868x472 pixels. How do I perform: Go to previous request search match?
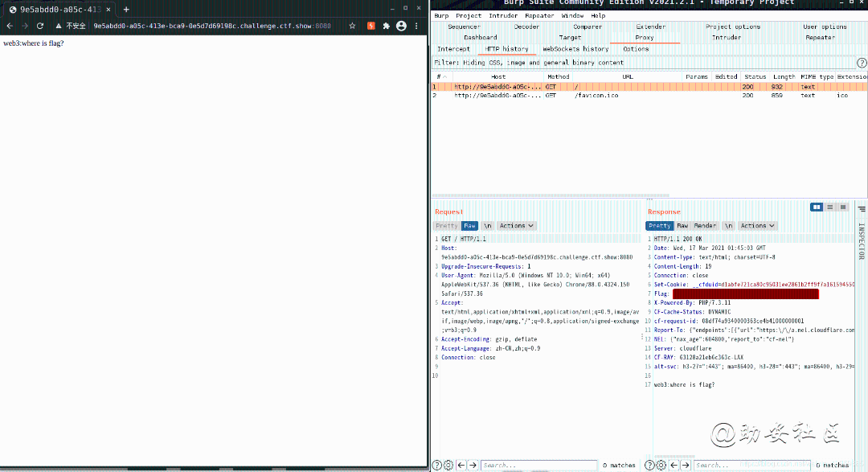pyautogui.click(x=461, y=466)
